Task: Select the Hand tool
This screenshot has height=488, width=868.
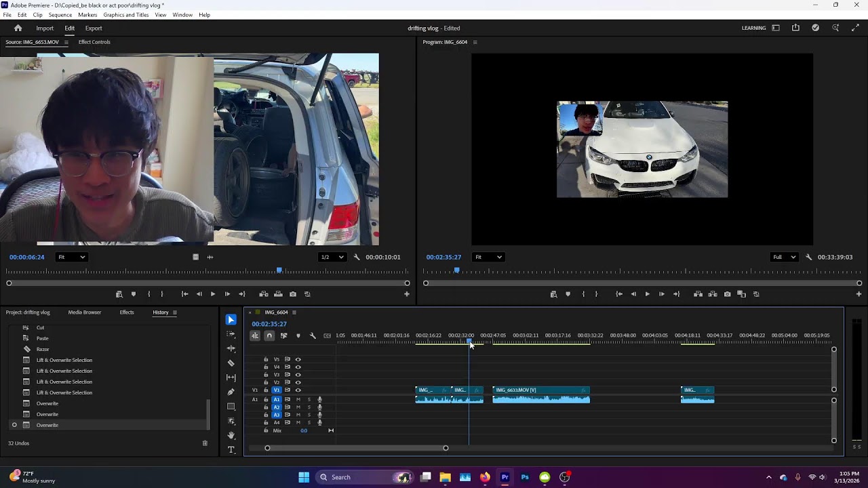Action: (x=231, y=435)
